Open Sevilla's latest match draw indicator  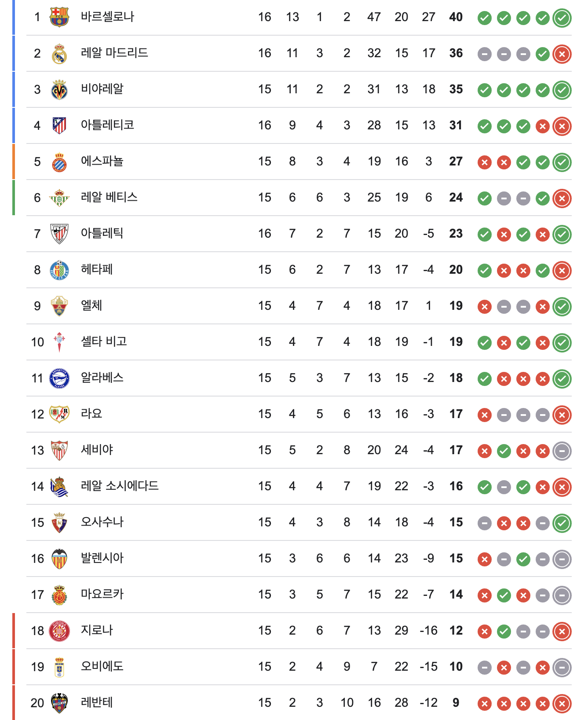tap(562, 451)
